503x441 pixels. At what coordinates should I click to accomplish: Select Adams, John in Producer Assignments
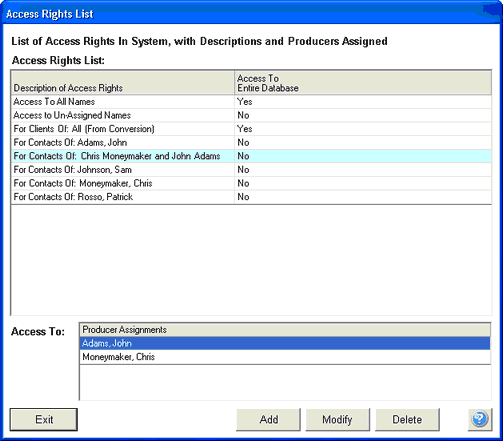pyautogui.click(x=285, y=343)
